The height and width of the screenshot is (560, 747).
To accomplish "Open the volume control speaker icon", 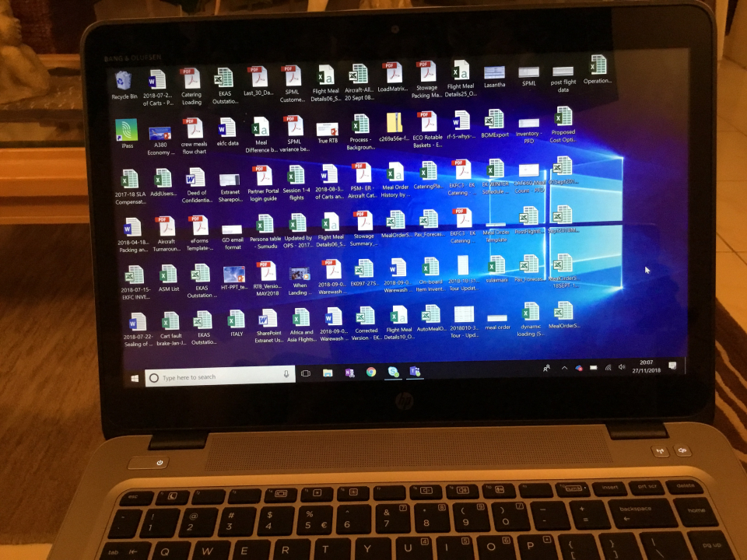I will [622, 367].
